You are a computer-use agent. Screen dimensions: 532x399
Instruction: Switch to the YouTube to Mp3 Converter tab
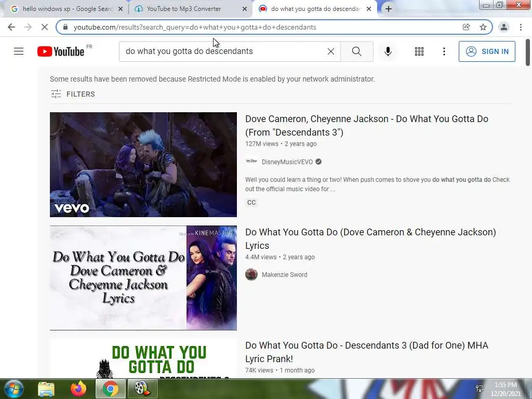tap(183, 9)
